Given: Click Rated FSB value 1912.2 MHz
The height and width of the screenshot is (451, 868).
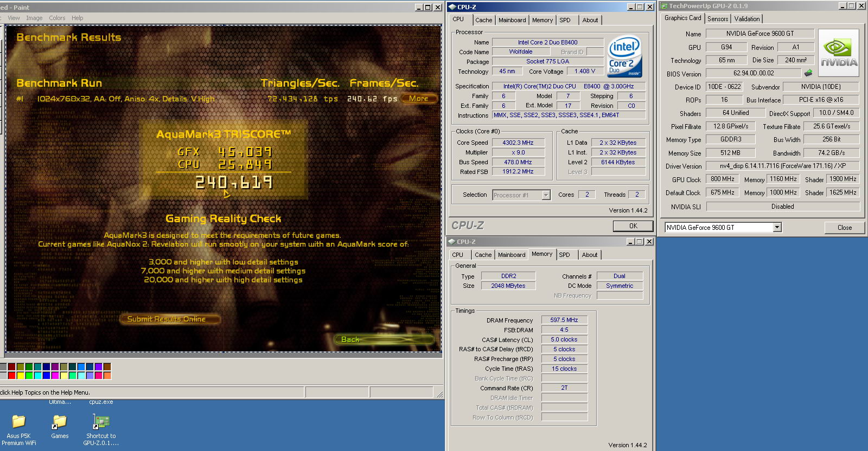Looking at the screenshot, I should [518, 171].
